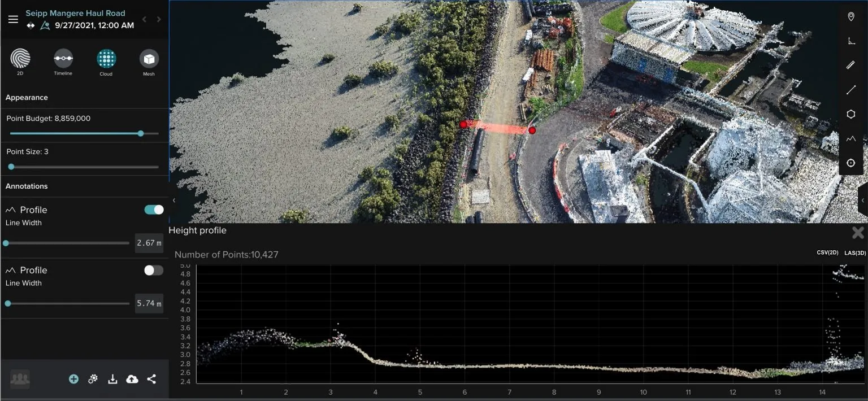Export profile as LAS(3D)
Viewport: 868px width, 401px height.
[855, 252]
